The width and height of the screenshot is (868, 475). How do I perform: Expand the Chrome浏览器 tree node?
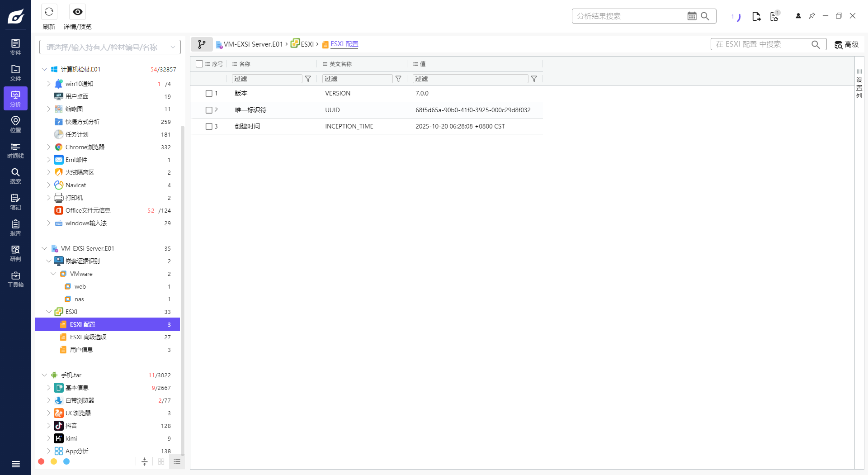(x=49, y=147)
